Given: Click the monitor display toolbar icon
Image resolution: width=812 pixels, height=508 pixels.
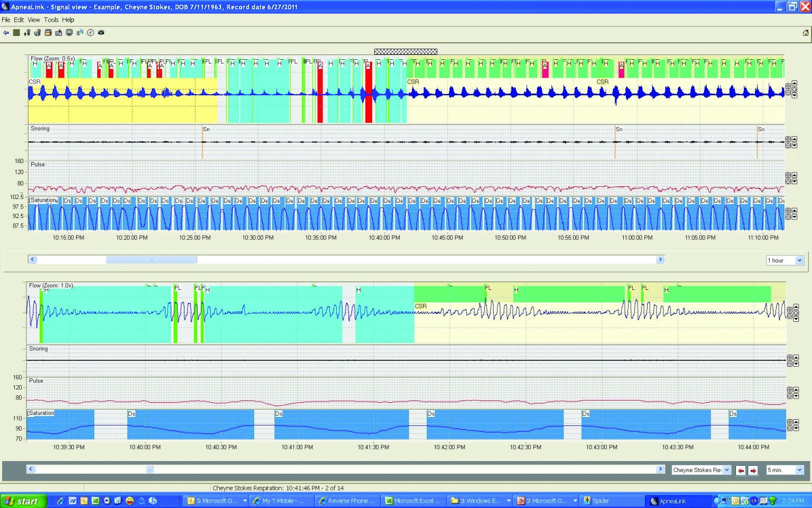Looking at the screenshot, I should (x=69, y=33).
